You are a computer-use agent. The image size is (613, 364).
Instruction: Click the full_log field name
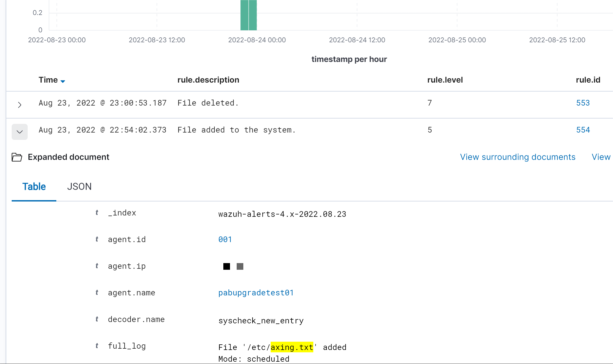tap(127, 346)
